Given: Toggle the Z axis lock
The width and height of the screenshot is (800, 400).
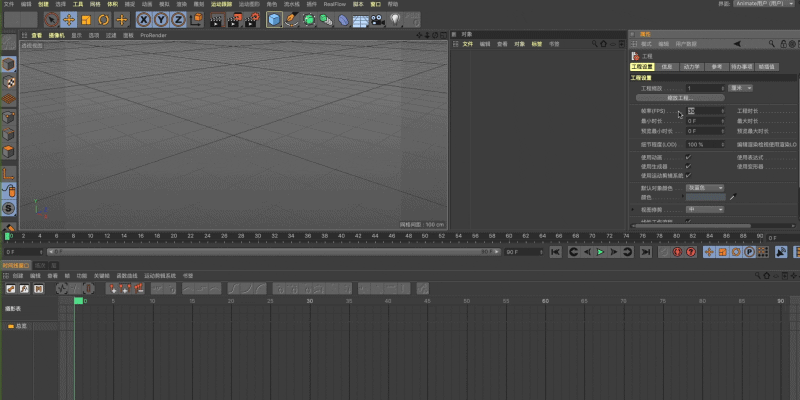Looking at the screenshot, I should click(178, 20).
